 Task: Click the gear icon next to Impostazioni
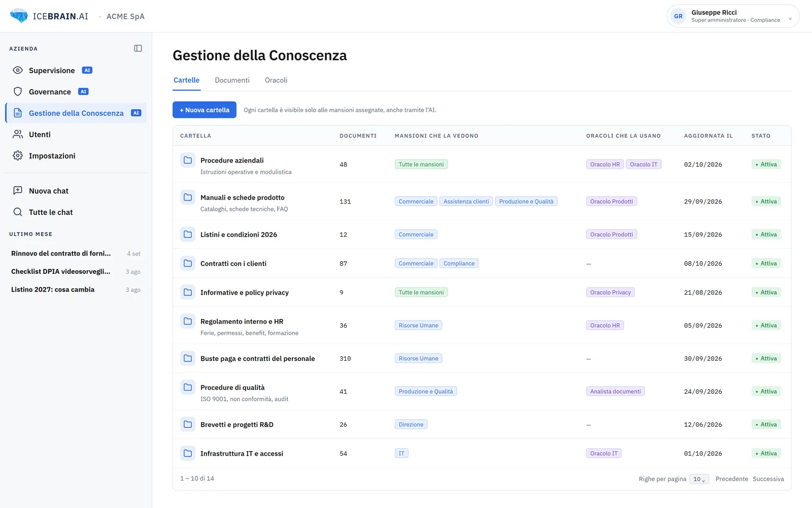click(18, 155)
